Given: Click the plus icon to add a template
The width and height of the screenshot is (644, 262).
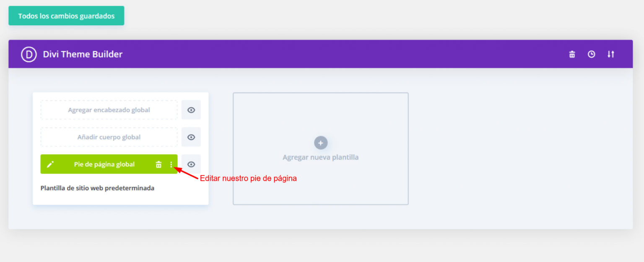Looking at the screenshot, I should point(321,143).
